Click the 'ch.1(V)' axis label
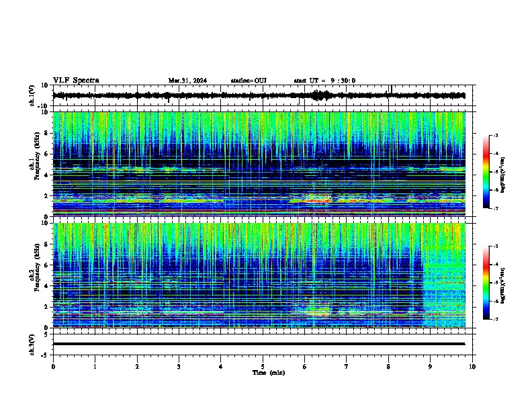The image size is (532, 411). 32,95
